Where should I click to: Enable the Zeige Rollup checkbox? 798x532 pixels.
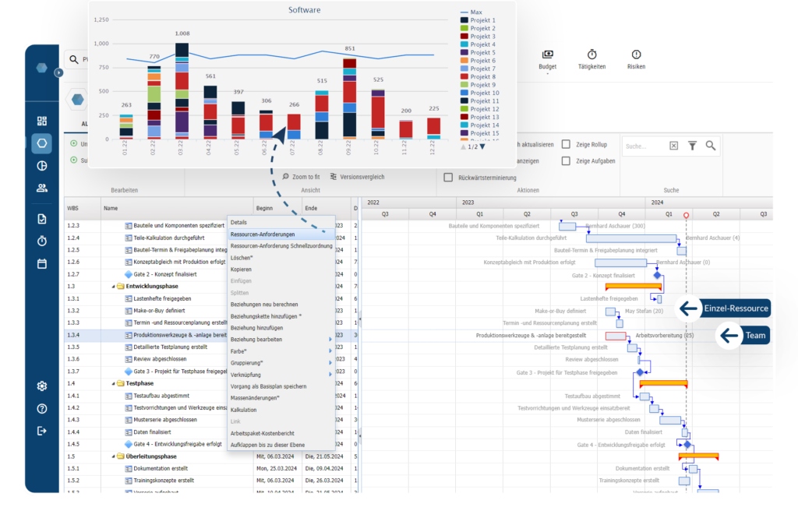(x=567, y=145)
